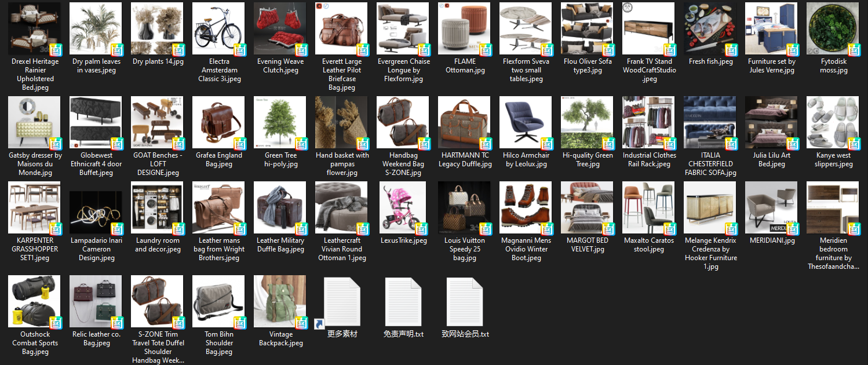Select Meridien bedroom furniture by Thesofaandchair file

click(833, 207)
